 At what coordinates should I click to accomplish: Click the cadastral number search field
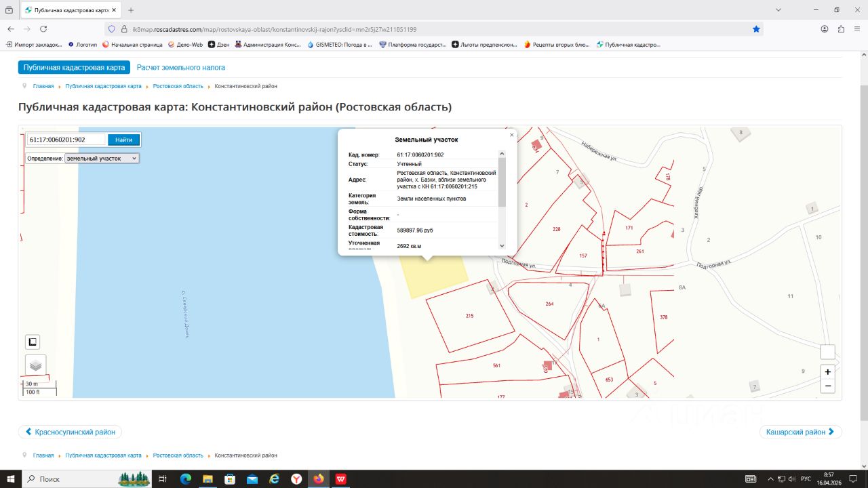(x=66, y=140)
